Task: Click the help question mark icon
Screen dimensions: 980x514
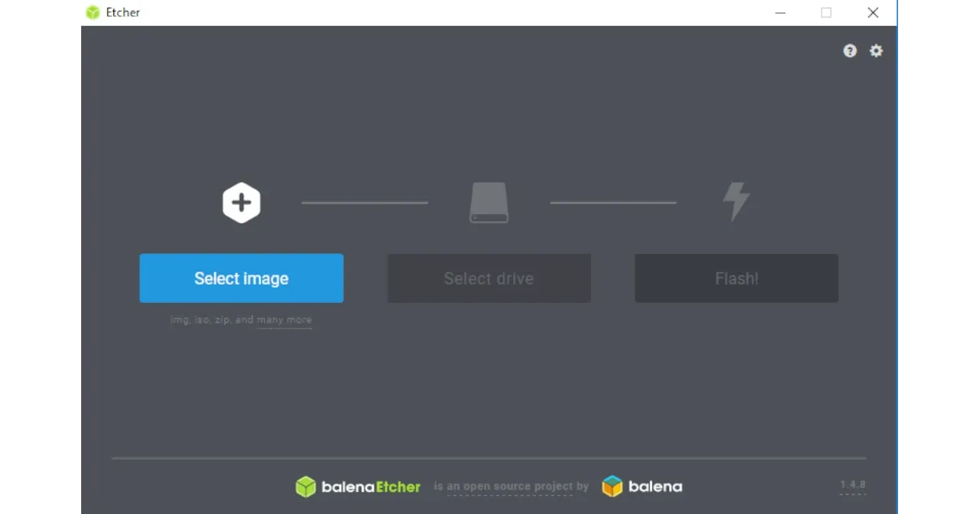Action: coord(850,50)
